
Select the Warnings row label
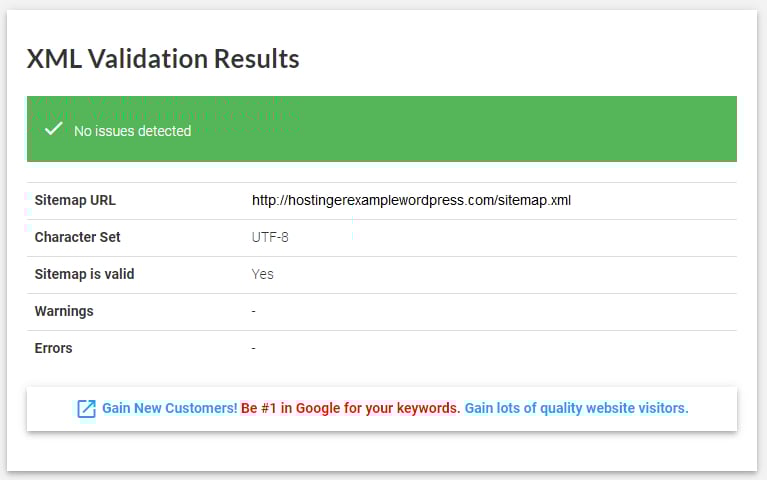click(x=64, y=311)
